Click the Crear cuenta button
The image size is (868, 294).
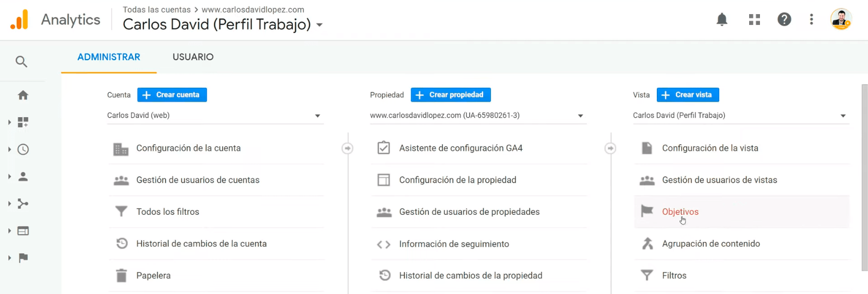(x=172, y=95)
